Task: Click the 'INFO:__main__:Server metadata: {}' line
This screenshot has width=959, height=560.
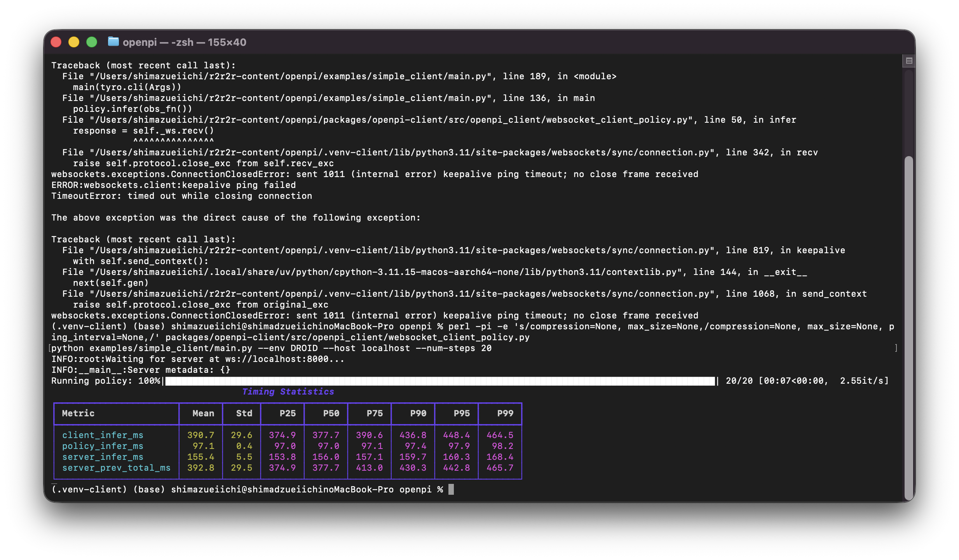Action: (x=141, y=370)
